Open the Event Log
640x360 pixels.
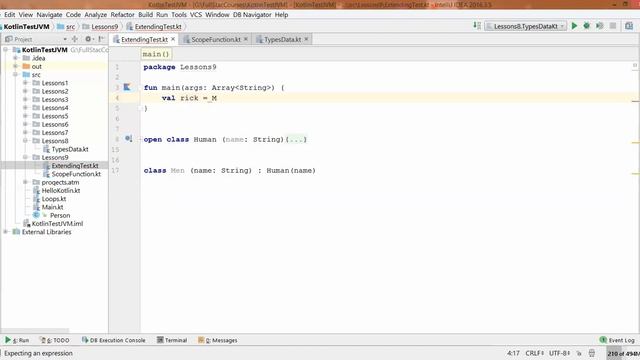tap(617, 340)
